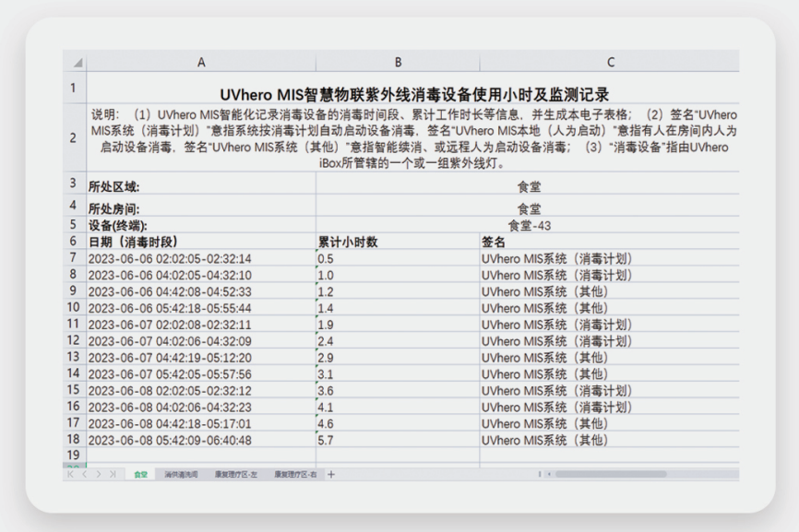
Task: Select cell '2023-06-07 04:42:19-05:12:20'
Action: pos(201,358)
